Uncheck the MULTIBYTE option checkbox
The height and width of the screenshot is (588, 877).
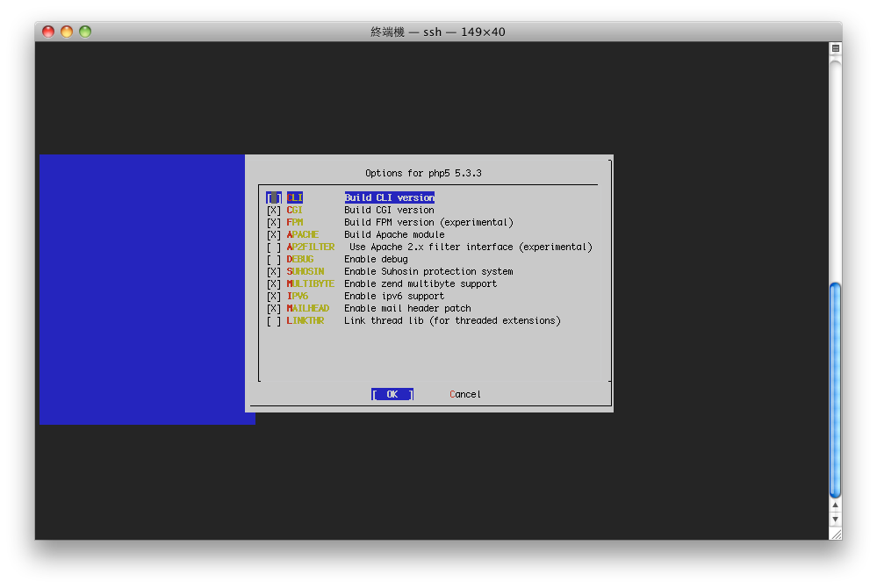pyautogui.click(x=274, y=284)
